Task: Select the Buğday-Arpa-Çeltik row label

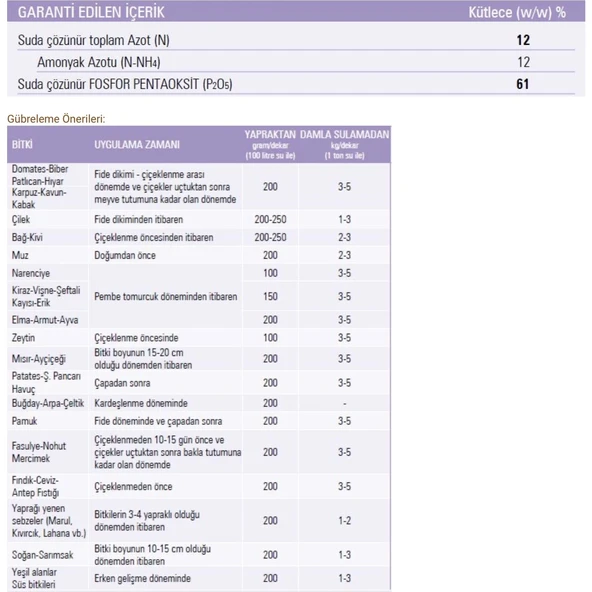Action: pyautogui.click(x=48, y=403)
